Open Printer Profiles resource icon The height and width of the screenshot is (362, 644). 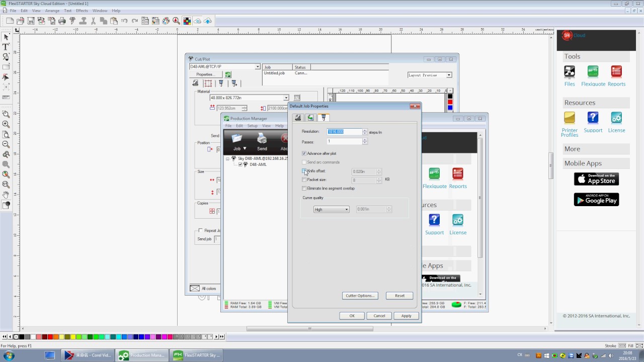(570, 118)
